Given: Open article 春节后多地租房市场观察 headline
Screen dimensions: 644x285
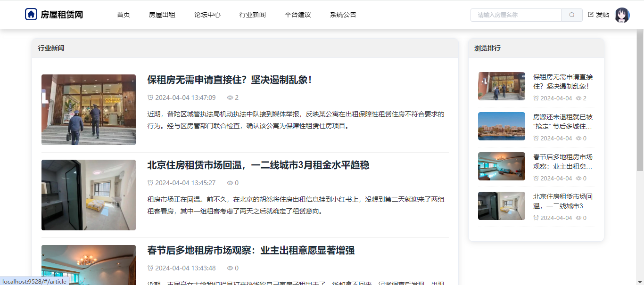Looking at the screenshot, I should tap(251, 251).
